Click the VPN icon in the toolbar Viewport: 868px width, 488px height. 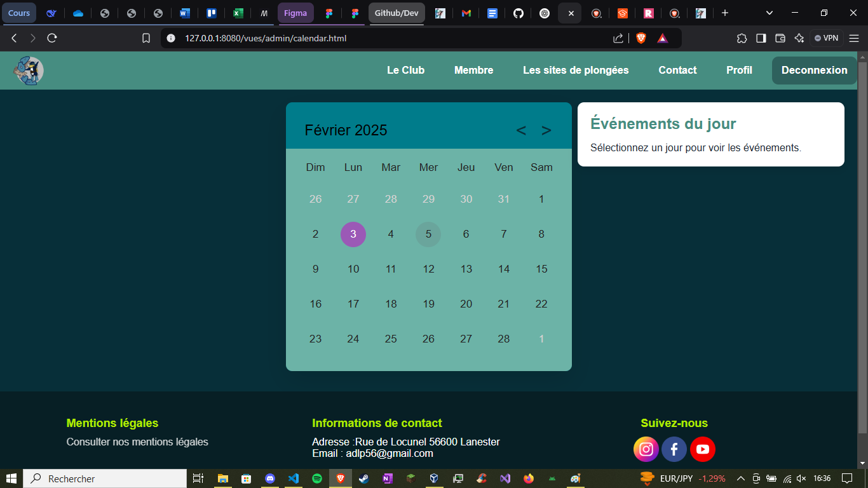click(x=826, y=37)
